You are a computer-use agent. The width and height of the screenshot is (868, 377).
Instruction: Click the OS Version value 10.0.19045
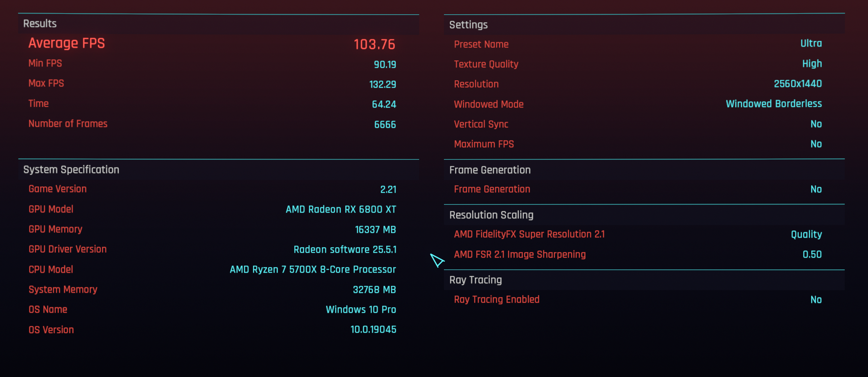point(373,329)
